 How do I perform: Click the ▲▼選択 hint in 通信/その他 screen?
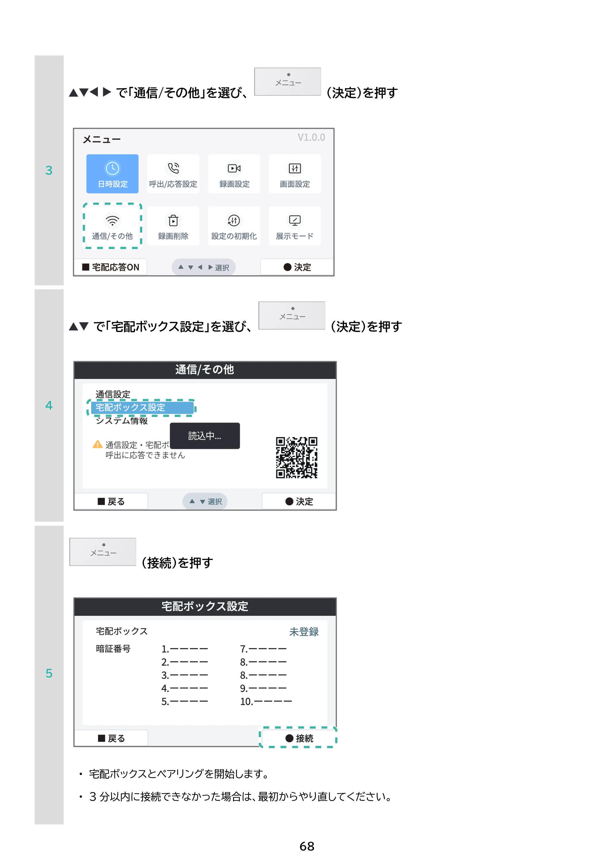[x=205, y=501]
